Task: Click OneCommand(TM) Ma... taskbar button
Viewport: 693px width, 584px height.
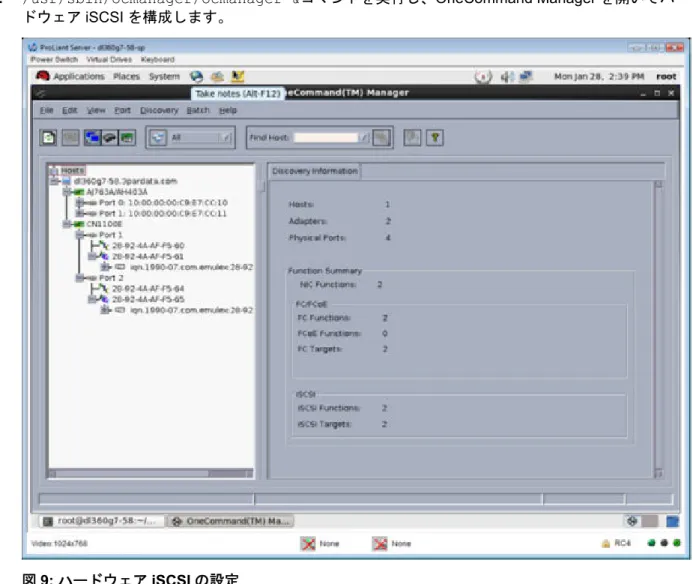Action: tap(230, 521)
